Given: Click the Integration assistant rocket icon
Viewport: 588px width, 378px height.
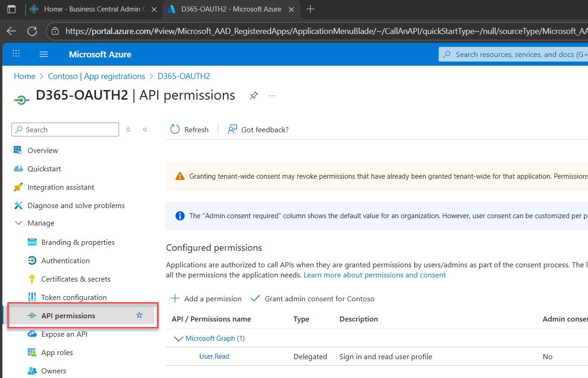Looking at the screenshot, I should coord(18,187).
